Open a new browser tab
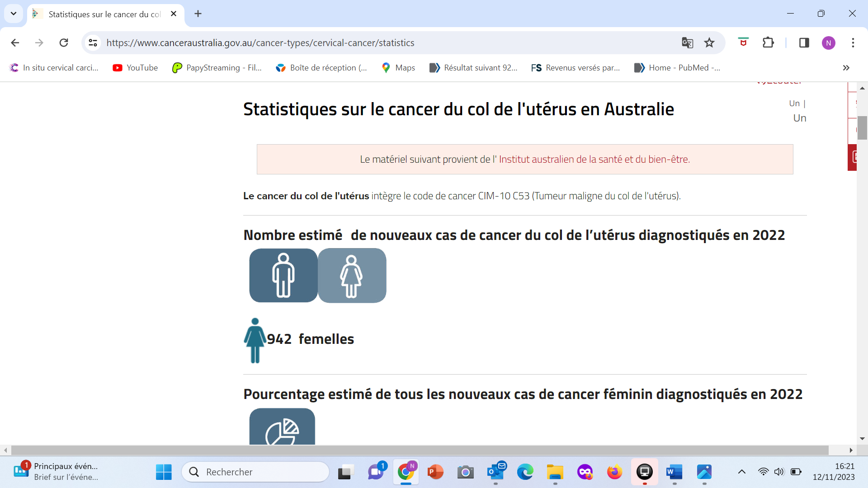This screenshot has width=868, height=488. point(198,14)
